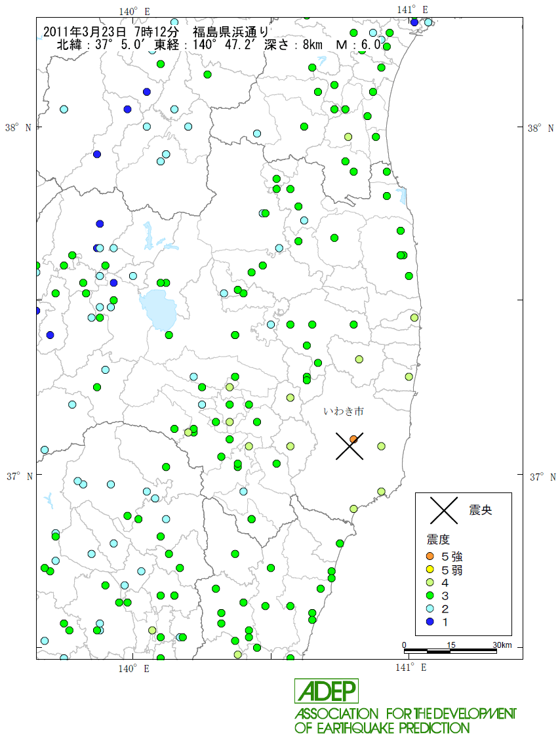This screenshot has width=560, height=739.
Task: Click the bottom 141° E axis label
Action: pyautogui.click(x=410, y=668)
